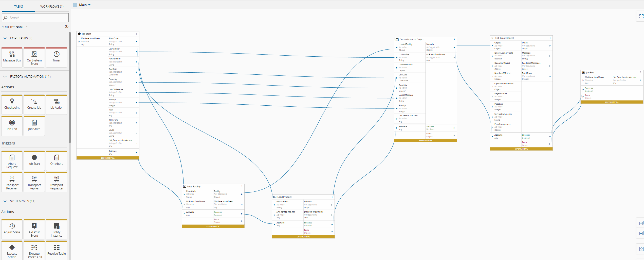The image size is (644, 260).
Task: Click the Job Start node title
Action: pyautogui.click(x=86, y=34)
